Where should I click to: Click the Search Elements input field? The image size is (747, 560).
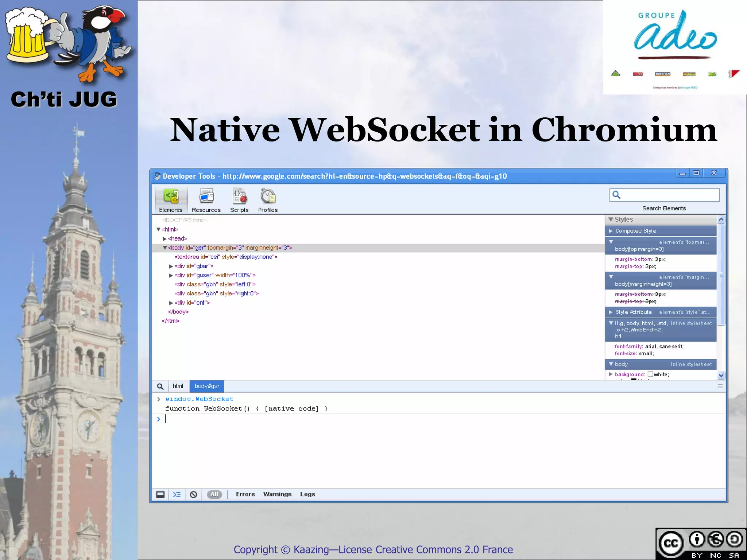(664, 195)
